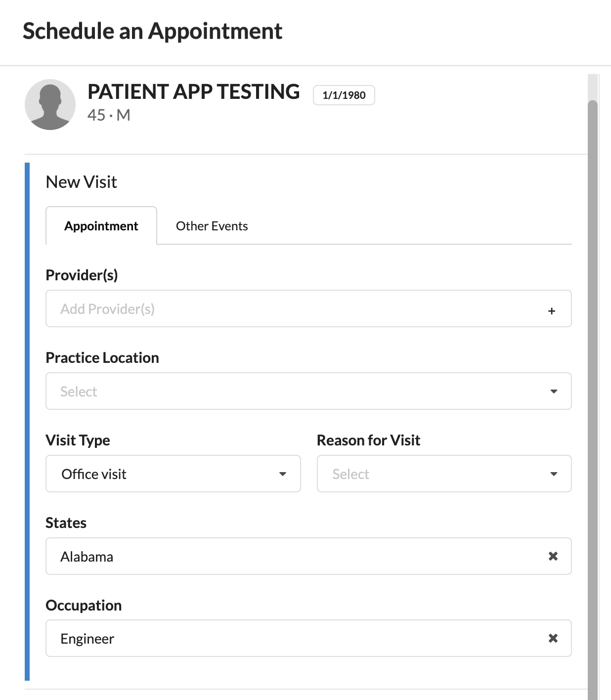Click the 1/1/1980 birthdate badge

[344, 95]
